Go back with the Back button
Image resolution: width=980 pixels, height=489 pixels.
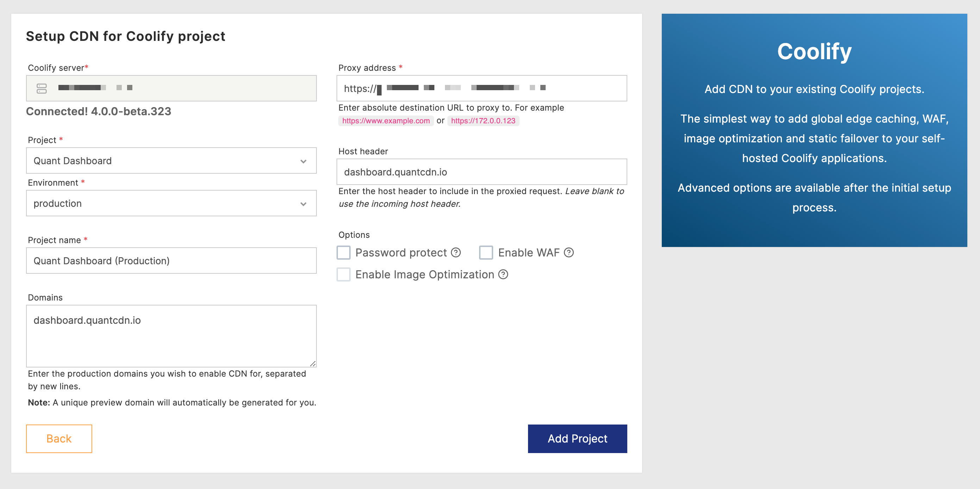pos(59,439)
